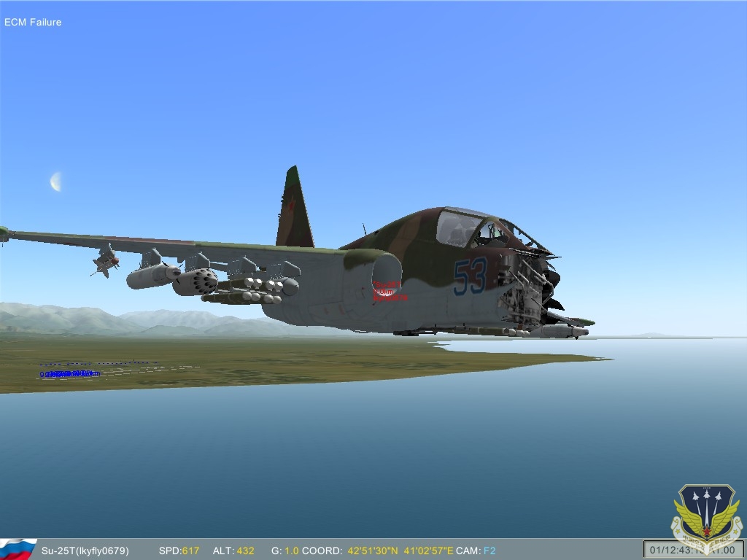This screenshot has width=747, height=560.
Task: Click the G 1.0 load indicator
Action: pos(285,551)
